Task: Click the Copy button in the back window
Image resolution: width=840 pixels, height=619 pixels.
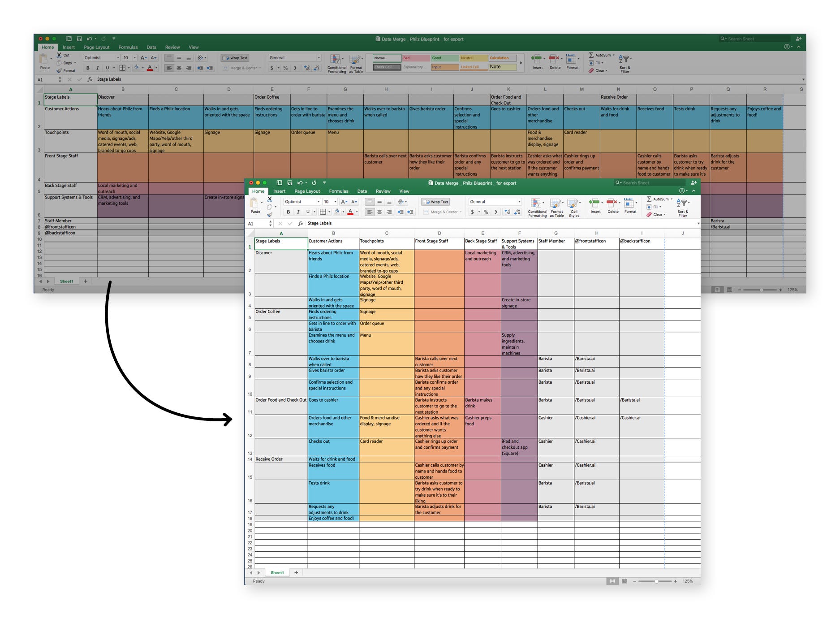Action: [67, 63]
